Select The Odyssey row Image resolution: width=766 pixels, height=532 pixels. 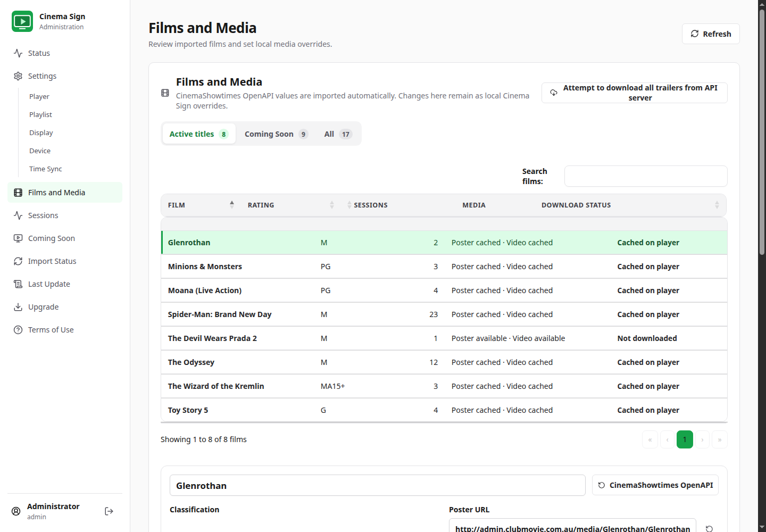[x=444, y=362]
